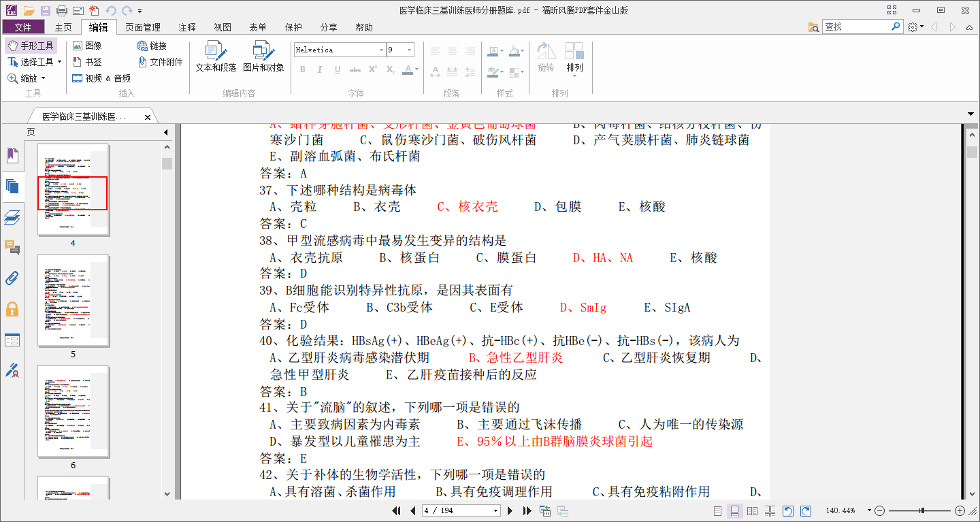Go to next page with the arrow button
The width and height of the screenshot is (980, 522).
[x=510, y=510]
